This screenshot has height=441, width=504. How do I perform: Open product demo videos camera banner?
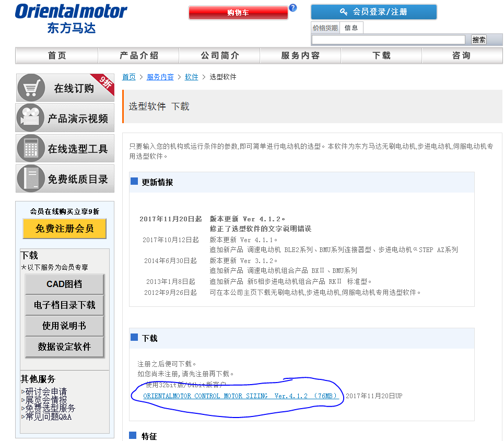click(x=65, y=118)
